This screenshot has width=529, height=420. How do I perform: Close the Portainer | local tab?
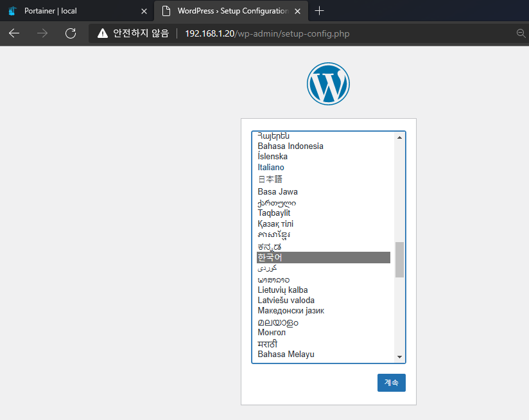144,11
